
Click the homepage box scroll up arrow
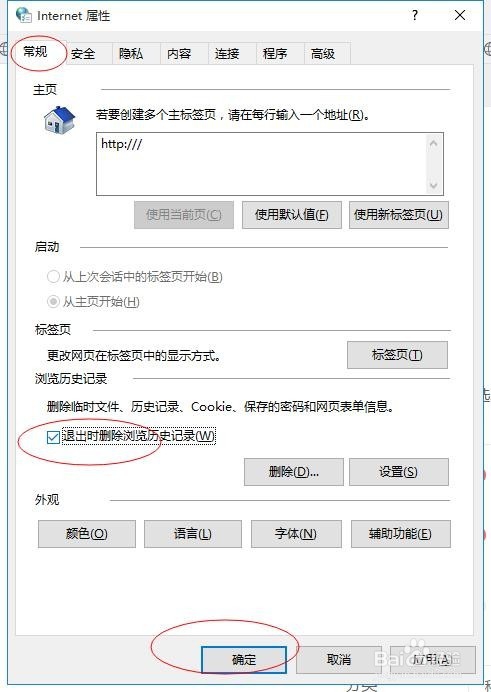tap(433, 143)
